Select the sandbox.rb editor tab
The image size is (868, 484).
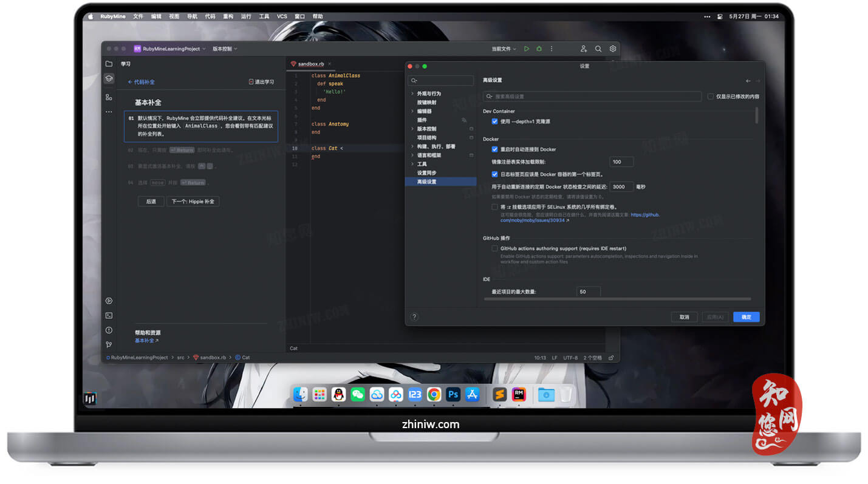tap(310, 64)
